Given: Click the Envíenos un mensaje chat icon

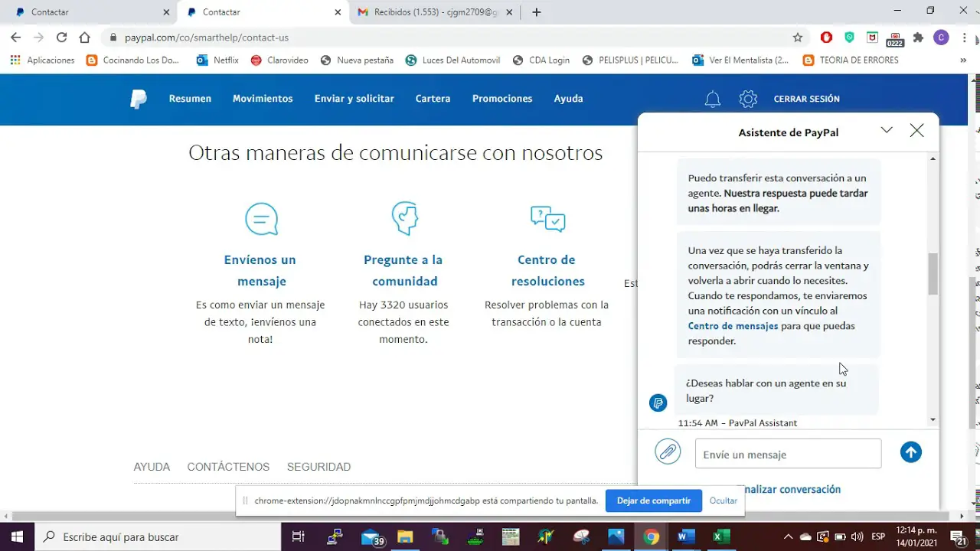Looking at the screenshot, I should pyautogui.click(x=261, y=219).
